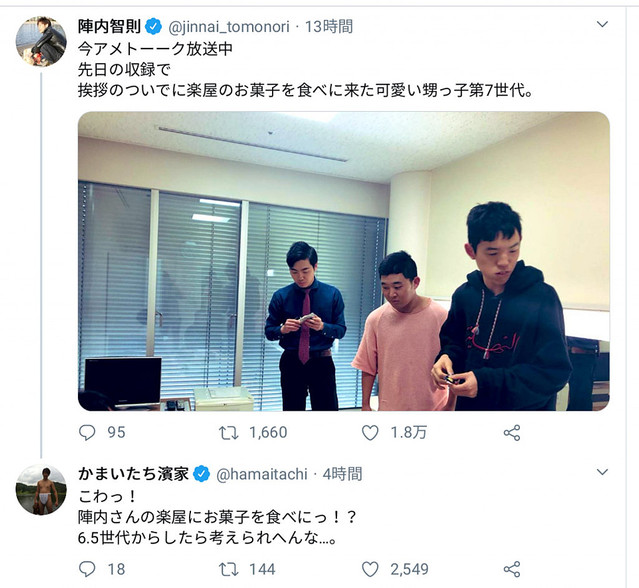Open かまいたち濱家's profile avatar

pos(41,489)
